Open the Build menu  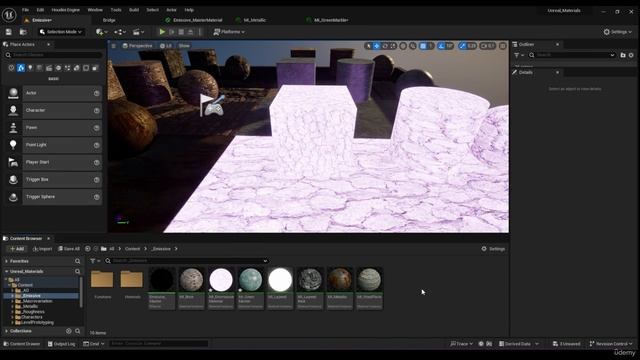click(x=134, y=10)
